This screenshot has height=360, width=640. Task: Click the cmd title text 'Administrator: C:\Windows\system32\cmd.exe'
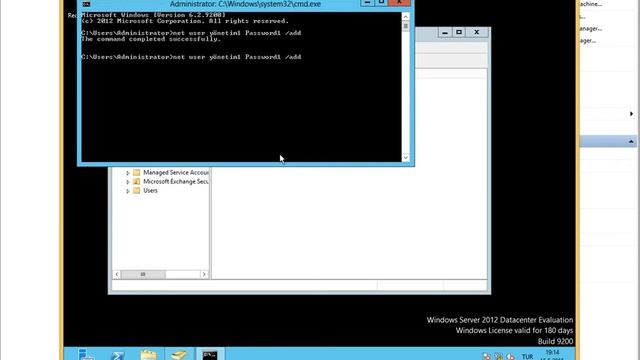point(245,4)
